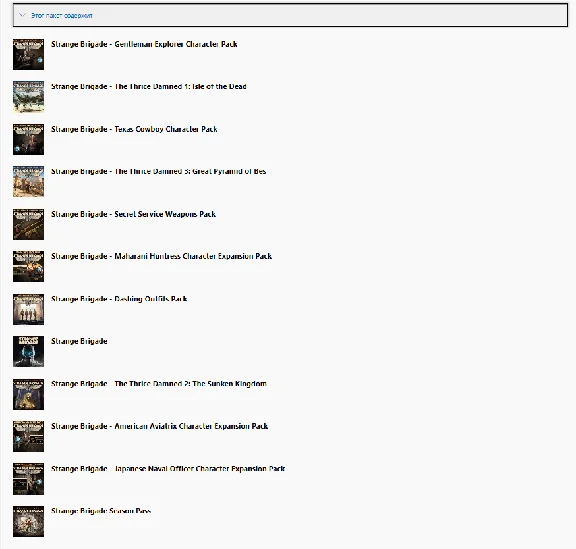Open Dashing Outfits Pack thumbnail
The image size is (576, 549).
[28, 309]
